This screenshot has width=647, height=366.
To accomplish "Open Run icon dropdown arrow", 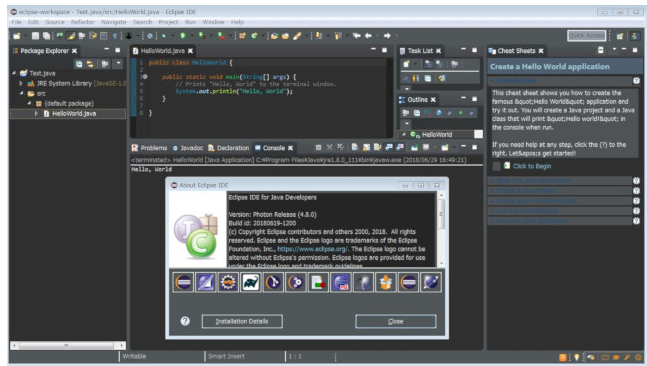I will point(191,36).
